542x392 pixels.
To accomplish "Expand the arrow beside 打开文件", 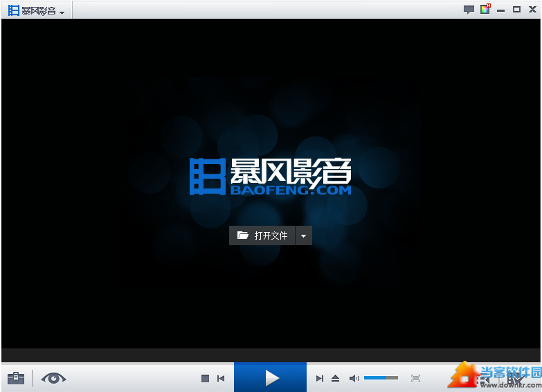I will pos(303,236).
